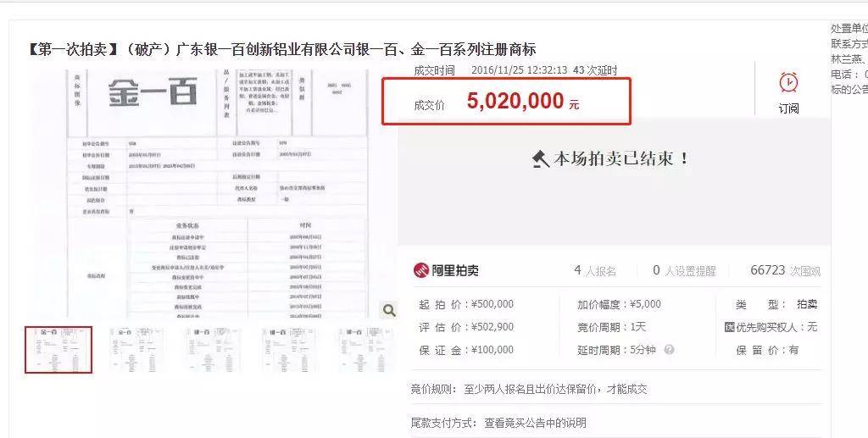Click the 优先购买权人 无 text
Screen dimensions: 868x438
point(776,327)
